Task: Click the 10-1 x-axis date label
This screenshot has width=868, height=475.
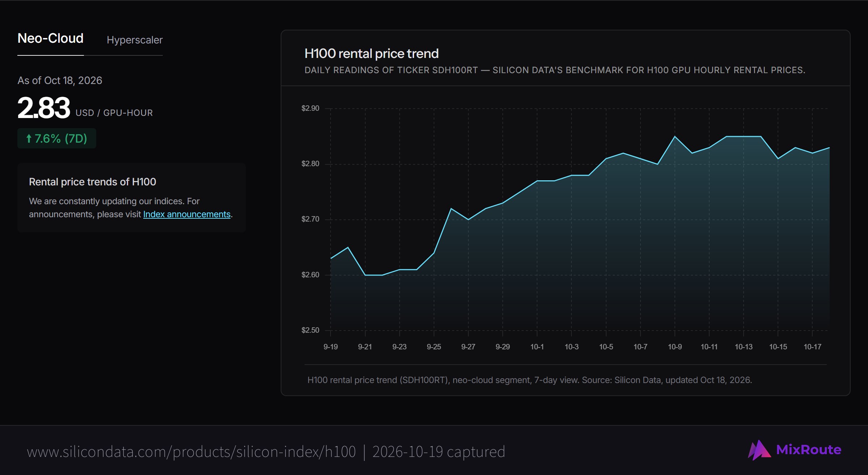Action: pos(537,347)
